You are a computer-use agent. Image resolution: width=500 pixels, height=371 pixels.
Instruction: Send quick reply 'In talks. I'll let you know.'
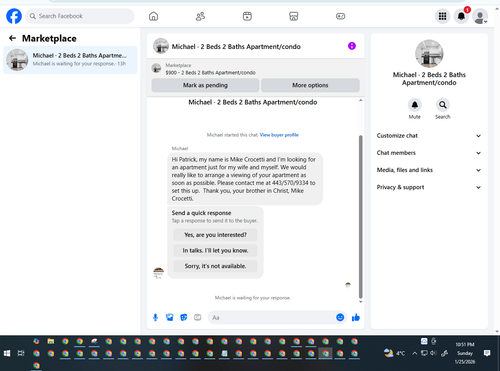point(215,250)
